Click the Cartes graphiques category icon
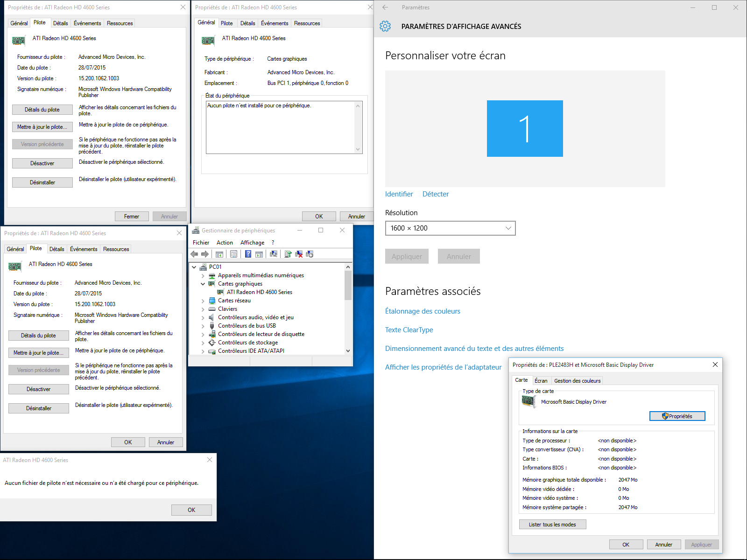This screenshot has height=560, width=747. [x=212, y=284]
